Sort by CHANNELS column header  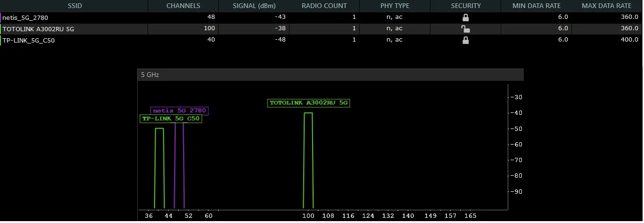tap(183, 6)
